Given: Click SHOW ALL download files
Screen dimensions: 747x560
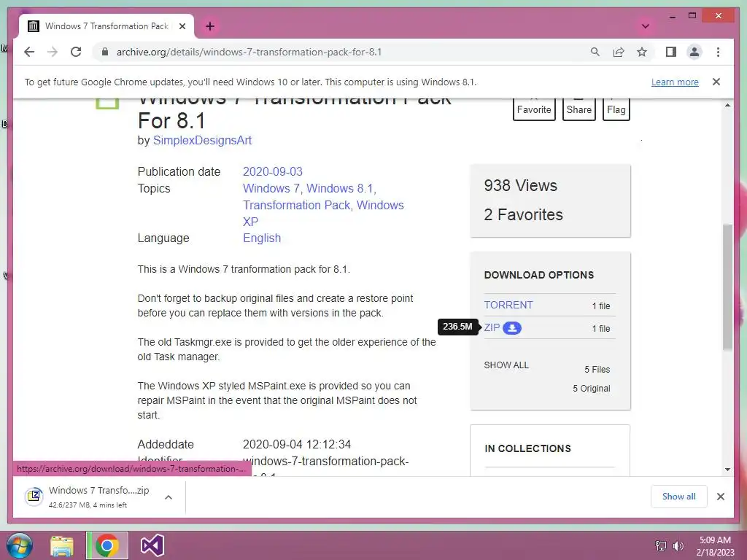Looking at the screenshot, I should (506, 365).
